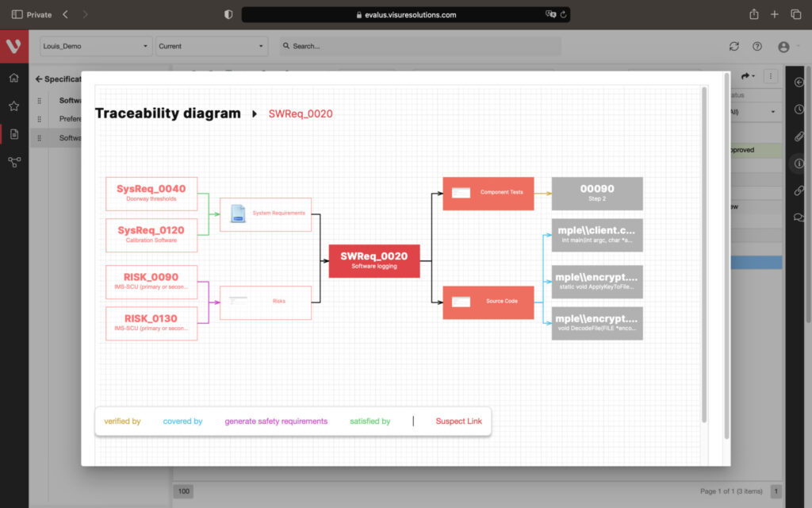Screen dimensions: 812x508
Task: Open favorites star in sidebar
Action: 13,106
